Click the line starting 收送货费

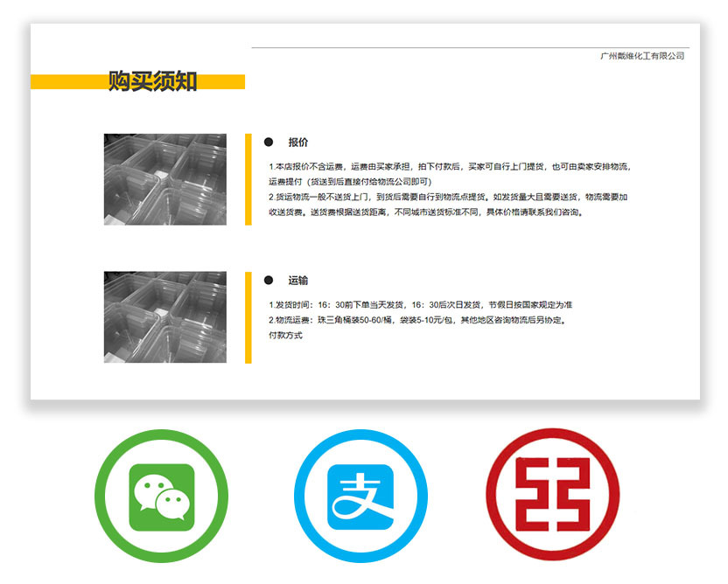[x=426, y=212]
